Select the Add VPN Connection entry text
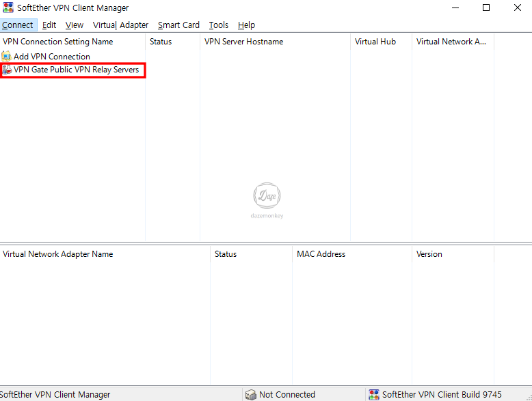This screenshot has width=532, height=401. [x=51, y=56]
